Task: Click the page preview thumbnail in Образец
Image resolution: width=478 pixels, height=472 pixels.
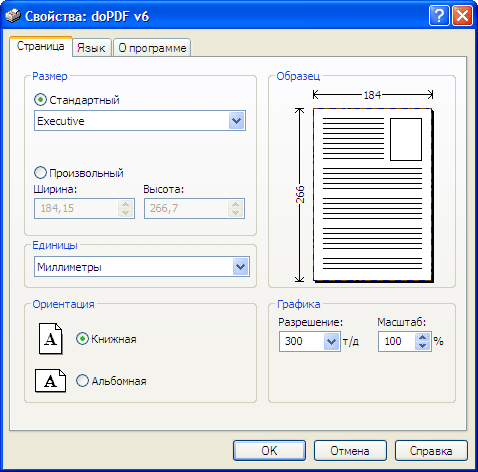Action: click(373, 195)
